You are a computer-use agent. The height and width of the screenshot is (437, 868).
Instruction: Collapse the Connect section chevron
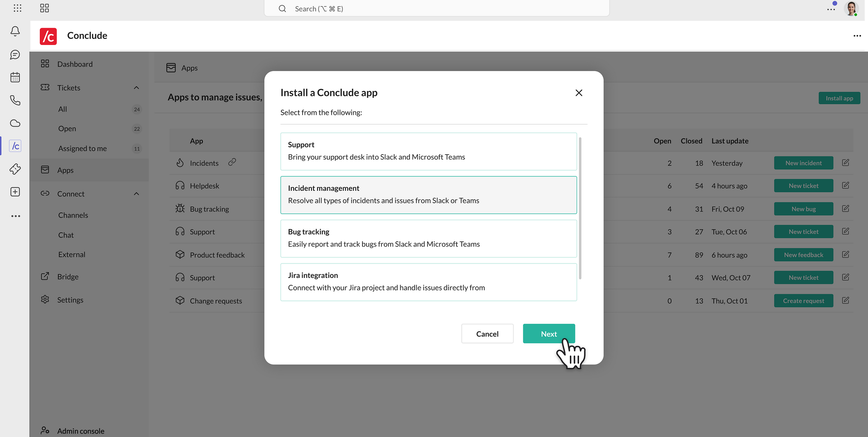136,194
